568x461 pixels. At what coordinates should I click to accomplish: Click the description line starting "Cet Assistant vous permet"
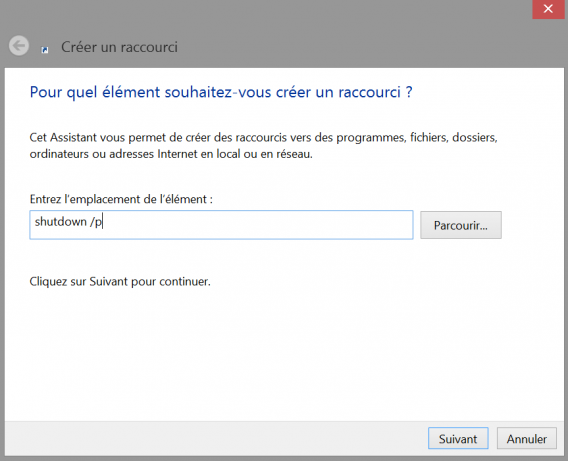(x=263, y=138)
